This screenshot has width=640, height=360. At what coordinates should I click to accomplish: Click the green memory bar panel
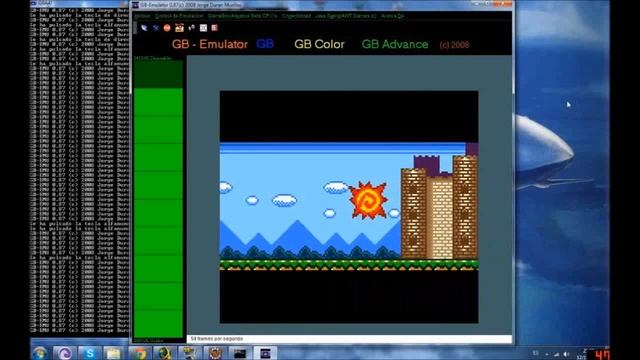[x=158, y=199]
